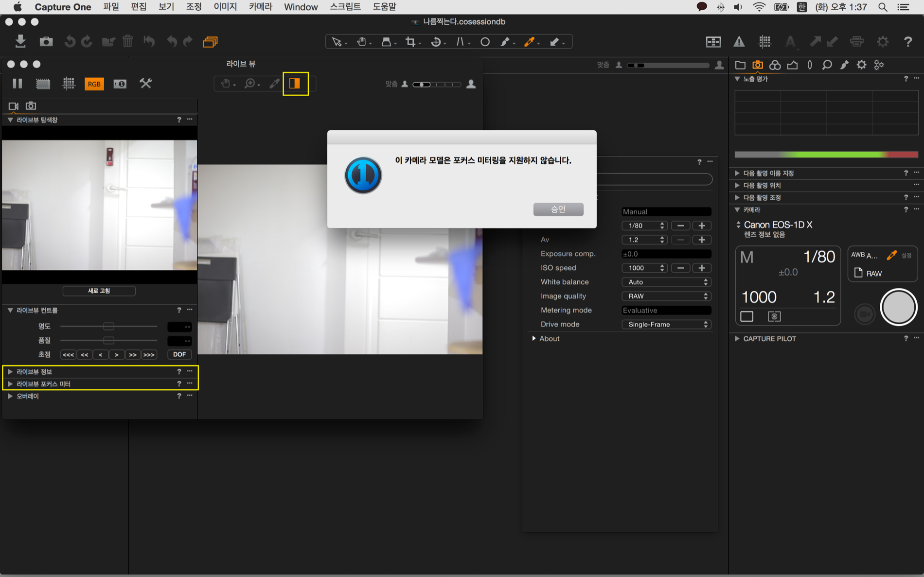Click the exposure warning triangle icon
924x577 pixels.
tap(739, 42)
